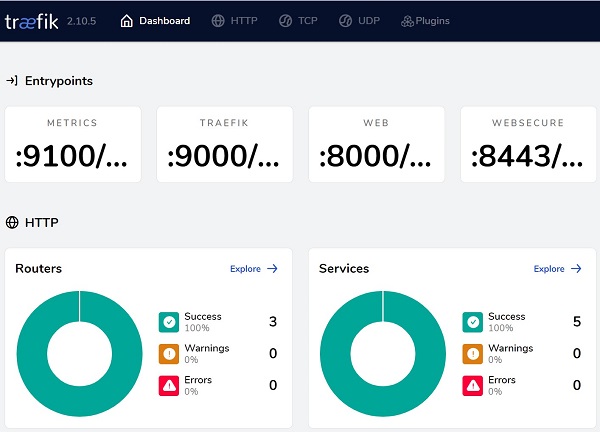Click the Routers Warnings icon
The width and height of the screenshot is (600, 432).
click(169, 354)
